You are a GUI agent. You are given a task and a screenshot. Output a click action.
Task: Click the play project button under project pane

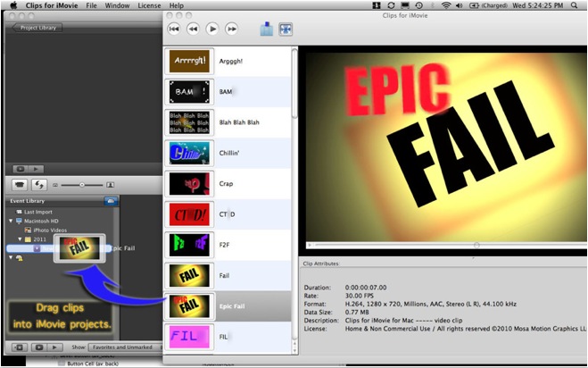click(x=36, y=169)
